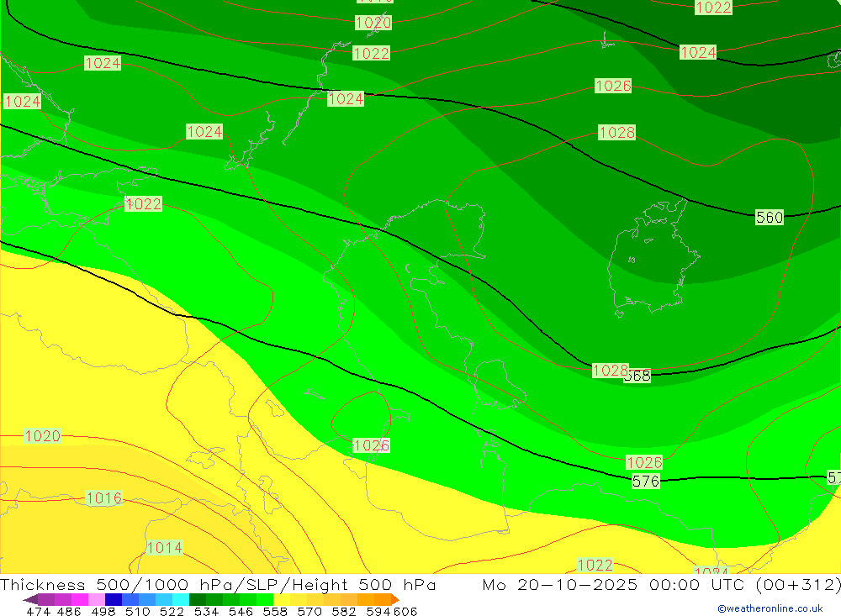
Task: Select the light pink legend swatch above 498
Action: coord(97,599)
